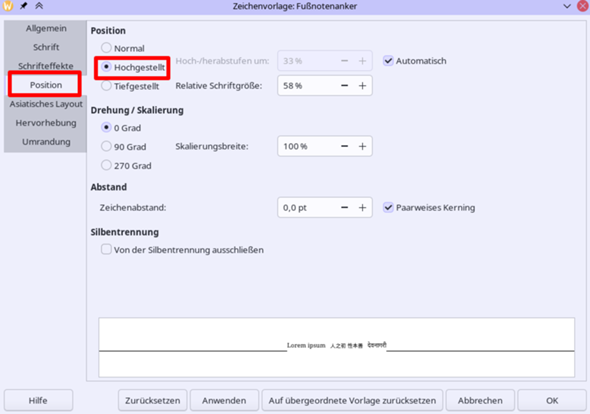590x414 pixels.
Task: Select 90 Grad rotation
Action: (106, 146)
